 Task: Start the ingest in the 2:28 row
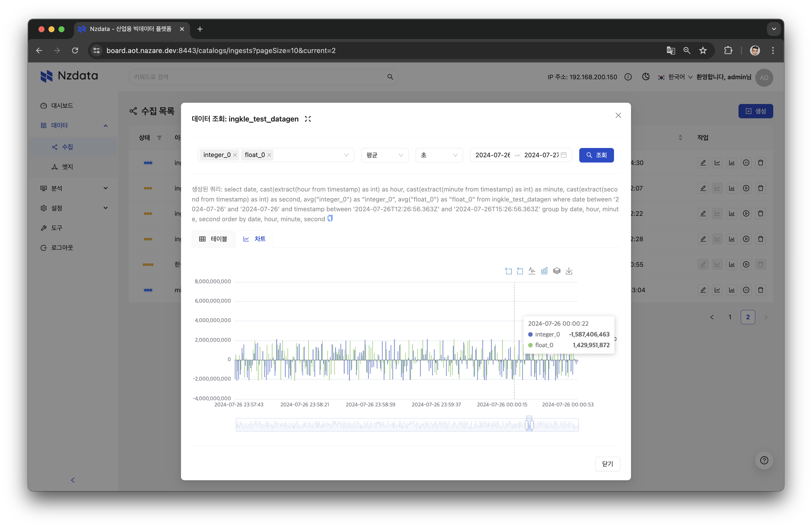tap(746, 239)
